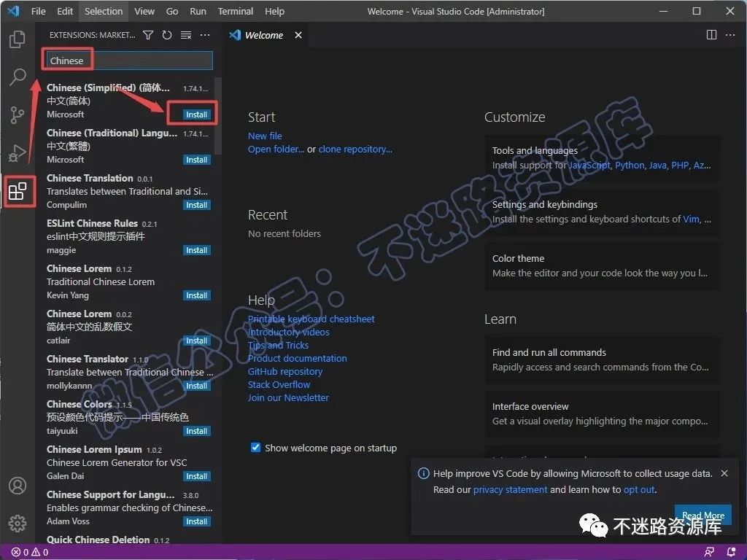This screenshot has height=560, width=747.
Task: Open the Run menu
Action: (x=198, y=12)
